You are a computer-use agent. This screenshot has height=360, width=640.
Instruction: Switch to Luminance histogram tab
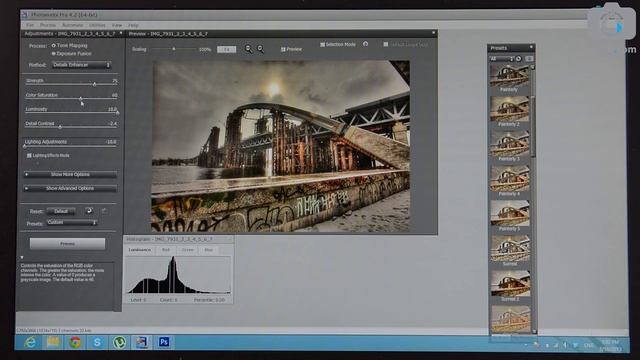[140, 250]
